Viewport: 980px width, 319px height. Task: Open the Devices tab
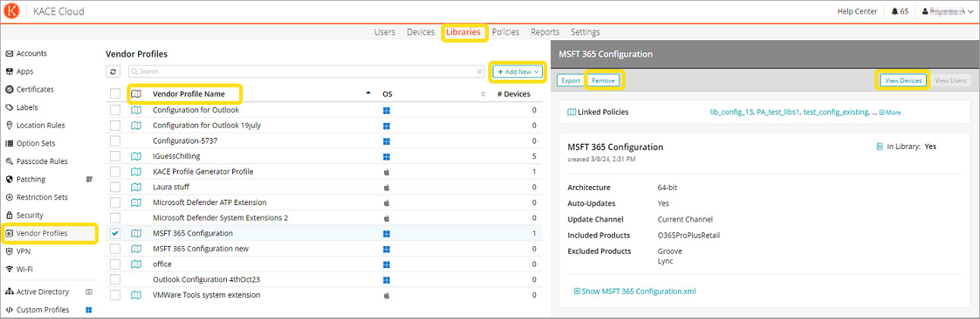click(421, 32)
